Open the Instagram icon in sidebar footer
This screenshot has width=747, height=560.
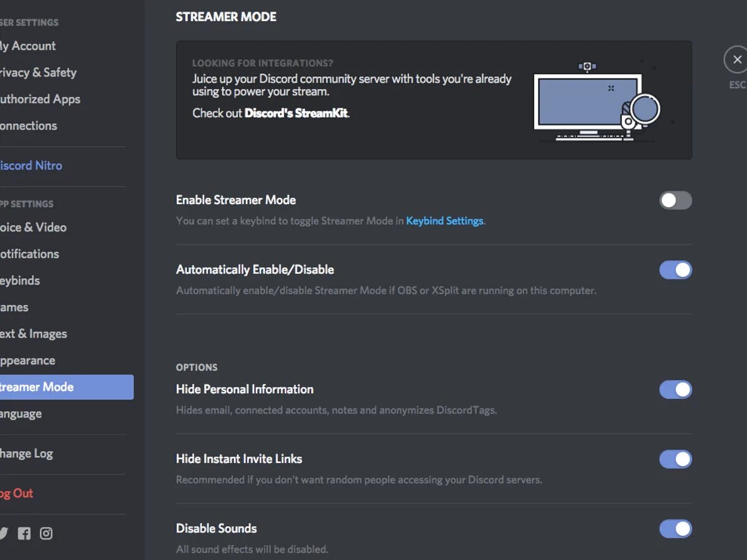(x=46, y=533)
